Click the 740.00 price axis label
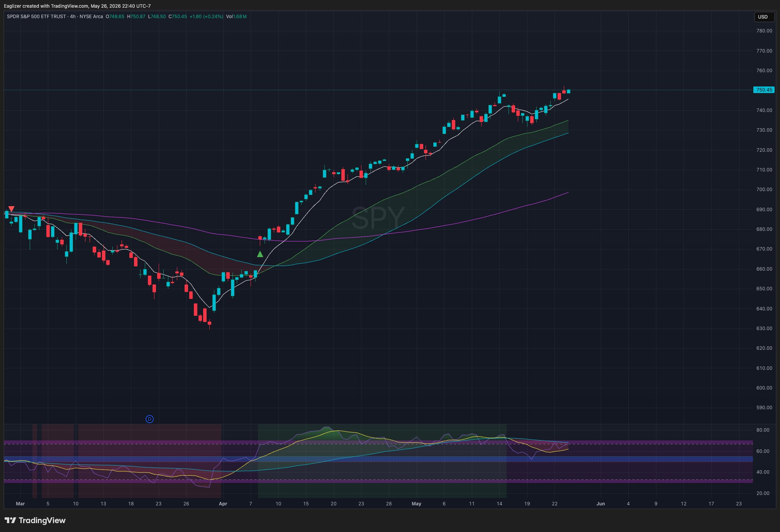This screenshot has width=780, height=532. pyautogui.click(x=764, y=110)
